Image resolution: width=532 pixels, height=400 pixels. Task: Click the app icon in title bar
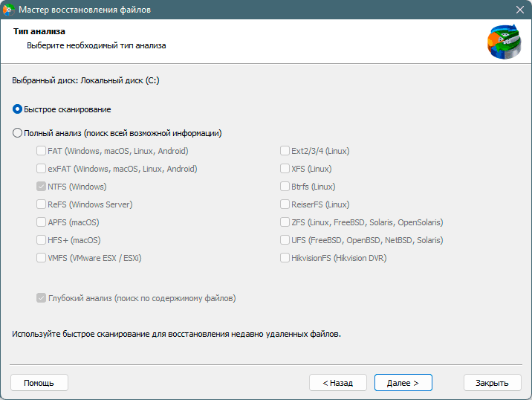[9, 10]
